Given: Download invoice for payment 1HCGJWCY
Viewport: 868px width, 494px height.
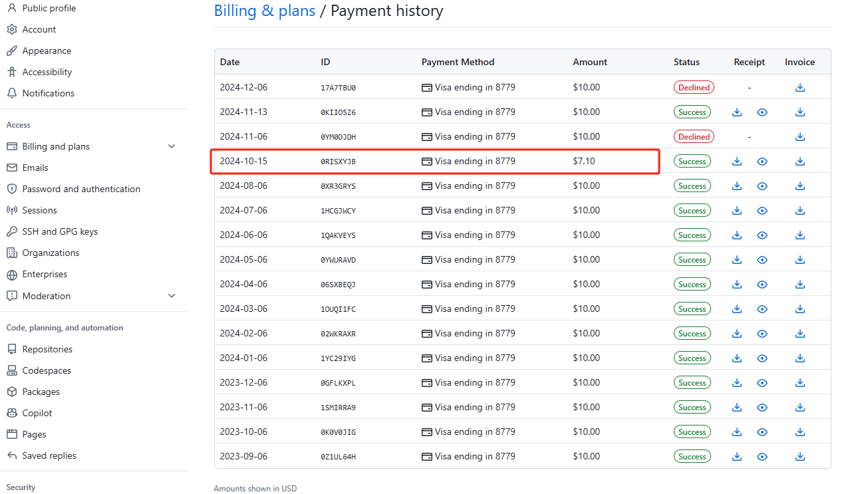Looking at the screenshot, I should [x=800, y=211].
